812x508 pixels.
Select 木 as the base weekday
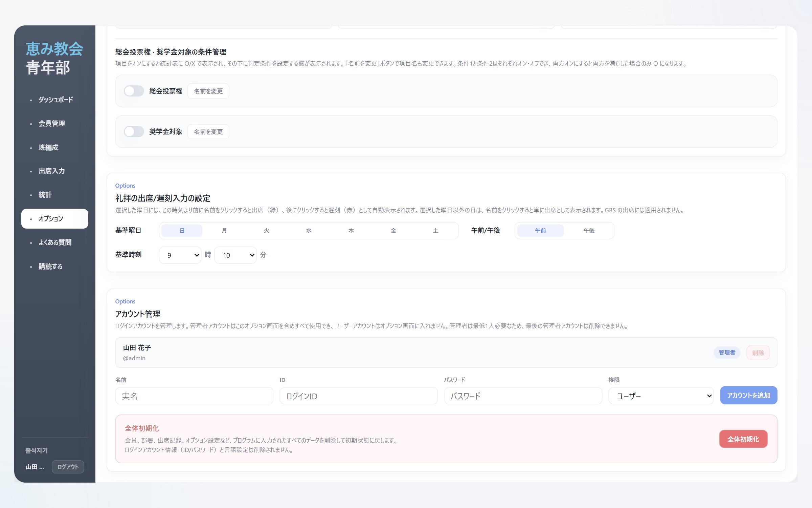tap(351, 231)
